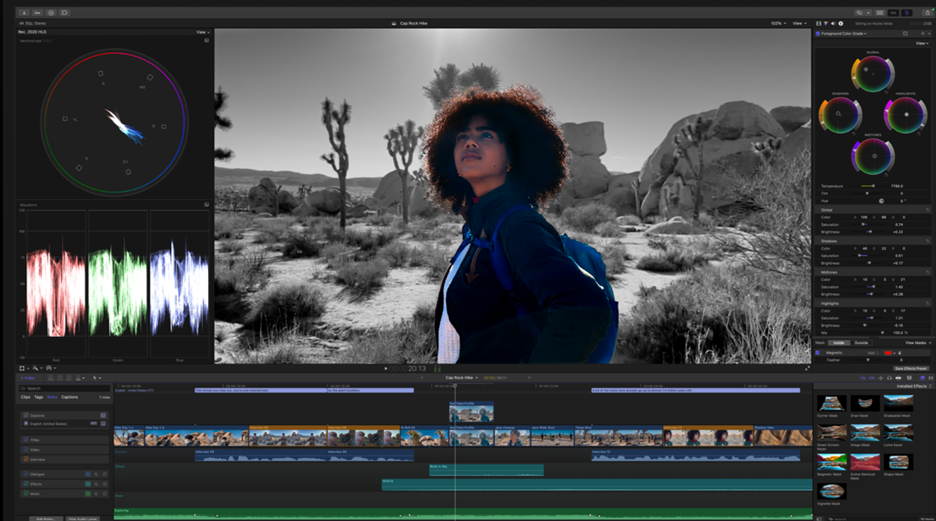
Task: Open viewer View options dropdown
Action: pyautogui.click(x=798, y=23)
